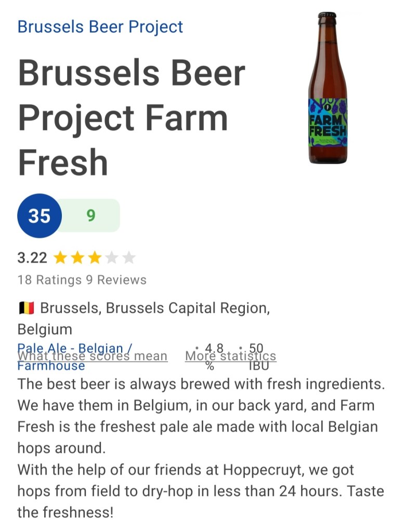405x532 pixels.
Task: Open the Pale Ale - Belgian / Farmhouse style link
Action: pos(51,366)
